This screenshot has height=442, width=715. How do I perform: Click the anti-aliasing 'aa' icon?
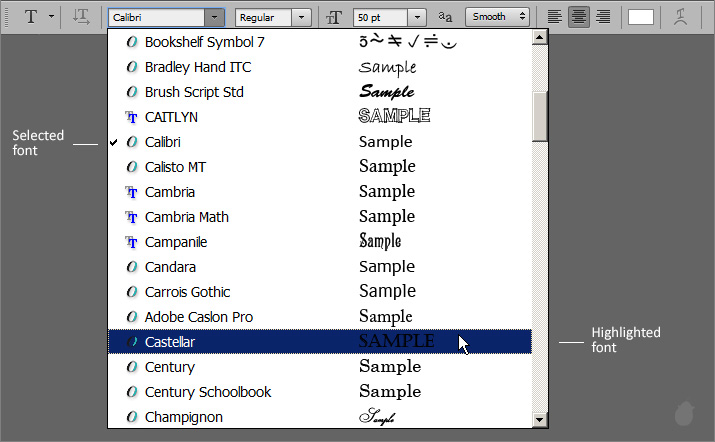point(445,17)
